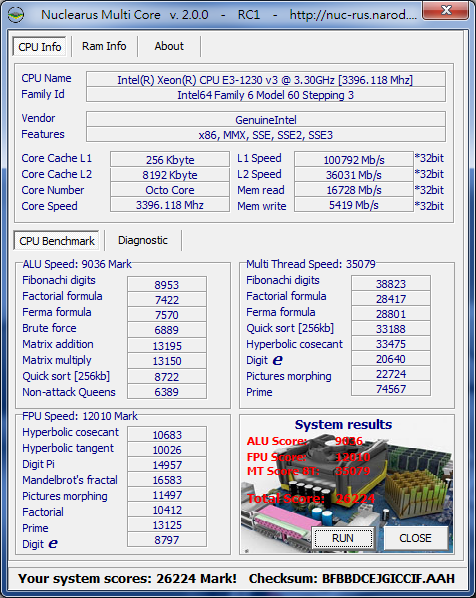
Task: Click the Family Id field value
Action: pos(265,95)
